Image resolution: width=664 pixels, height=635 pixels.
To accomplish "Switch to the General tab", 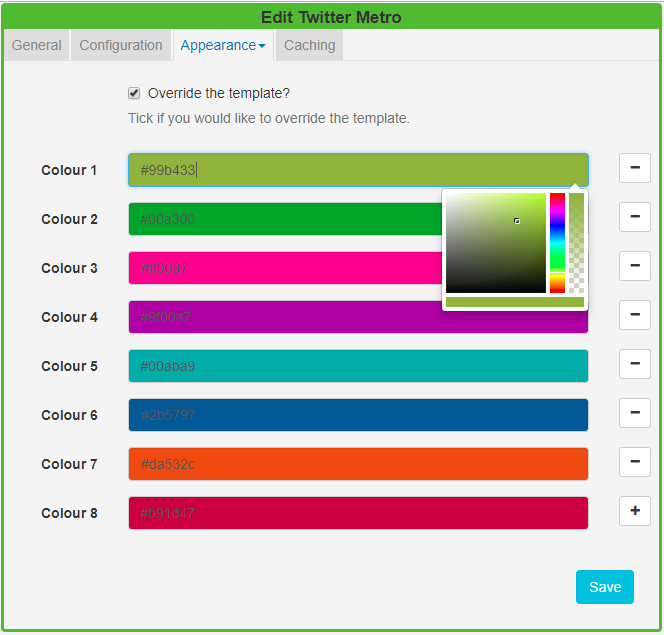I will 37,45.
